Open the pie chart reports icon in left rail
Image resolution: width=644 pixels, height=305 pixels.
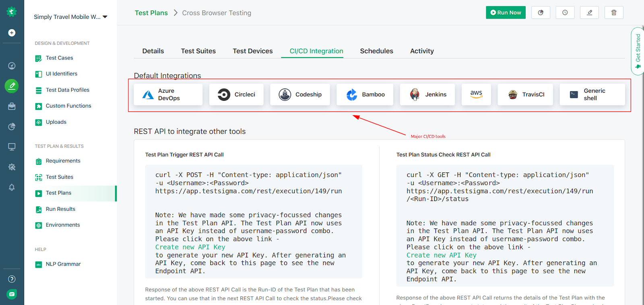click(12, 127)
